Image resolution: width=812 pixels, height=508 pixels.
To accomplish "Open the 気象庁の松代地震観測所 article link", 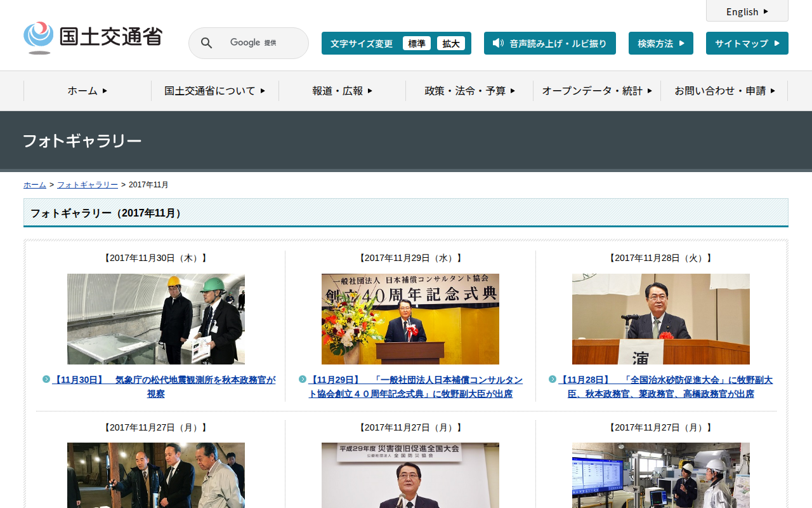I will pos(164,387).
